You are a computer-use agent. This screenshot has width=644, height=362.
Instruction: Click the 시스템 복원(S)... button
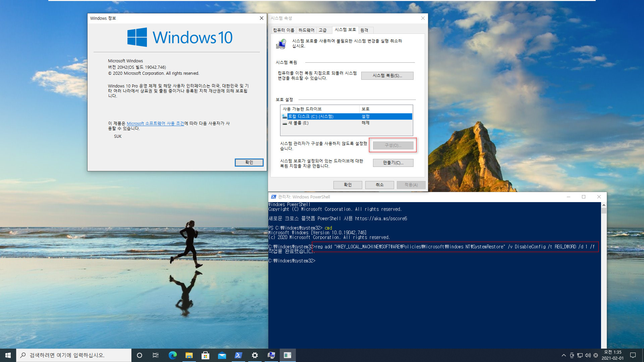click(x=387, y=75)
